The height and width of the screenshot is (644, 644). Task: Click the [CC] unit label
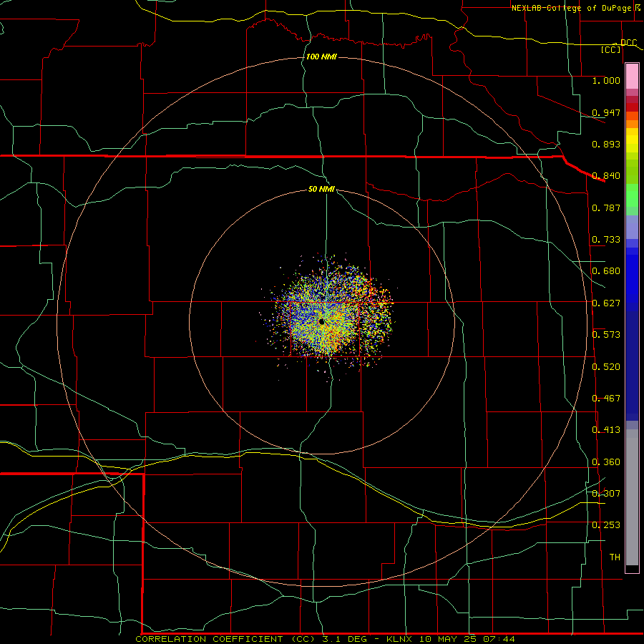pyautogui.click(x=611, y=49)
